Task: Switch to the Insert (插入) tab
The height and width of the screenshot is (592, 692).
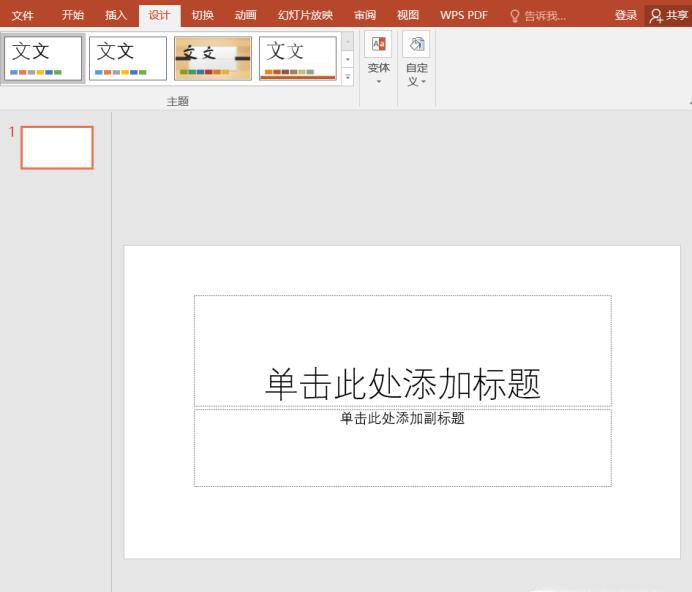Action: (x=116, y=15)
